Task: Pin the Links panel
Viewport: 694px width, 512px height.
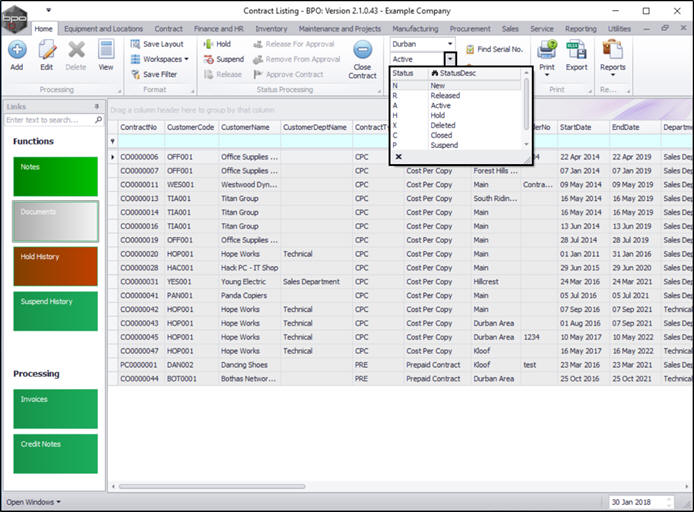Action: coord(96,106)
